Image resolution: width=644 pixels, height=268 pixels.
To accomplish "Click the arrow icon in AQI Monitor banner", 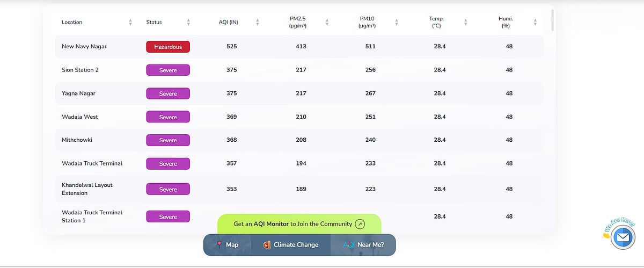I will [360, 224].
